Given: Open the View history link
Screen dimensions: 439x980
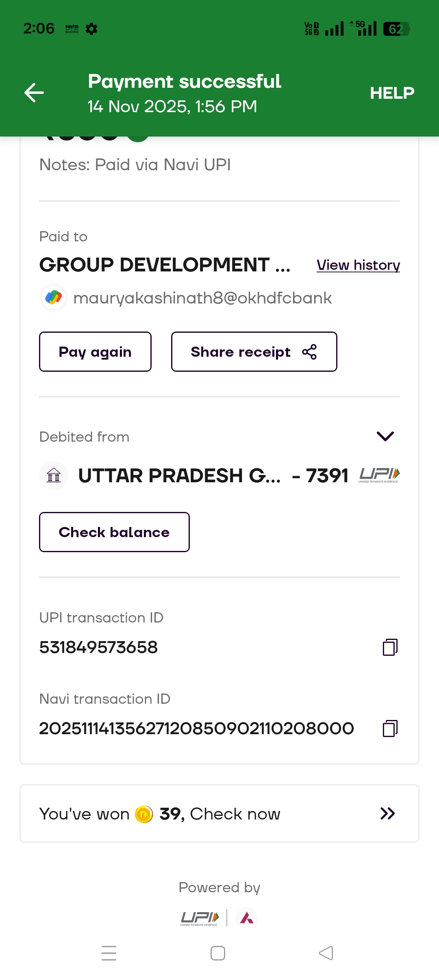Looking at the screenshot, I should point(358,265).
